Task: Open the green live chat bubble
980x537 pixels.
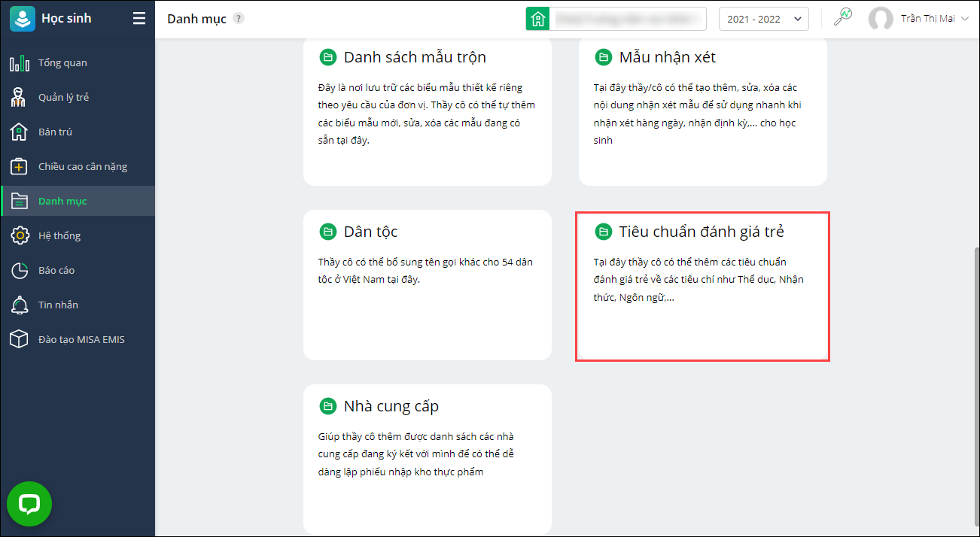Action: coord(29,504)
